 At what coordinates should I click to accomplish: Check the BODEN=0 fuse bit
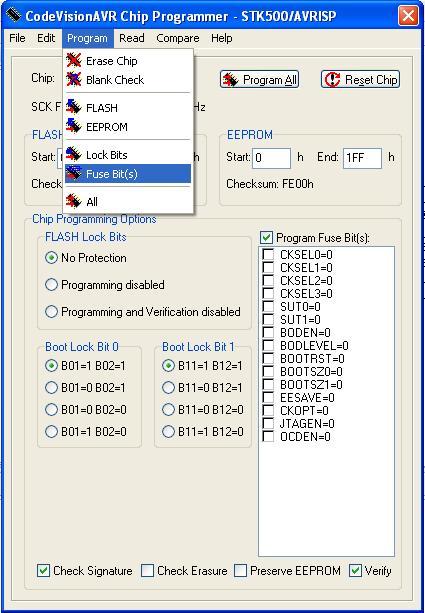(x=268, y=332)
